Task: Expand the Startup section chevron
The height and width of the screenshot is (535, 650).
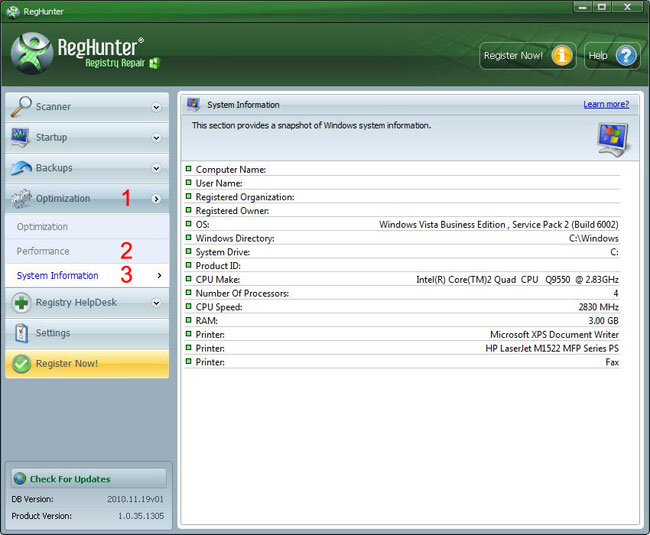Action: tap(156, 138)
